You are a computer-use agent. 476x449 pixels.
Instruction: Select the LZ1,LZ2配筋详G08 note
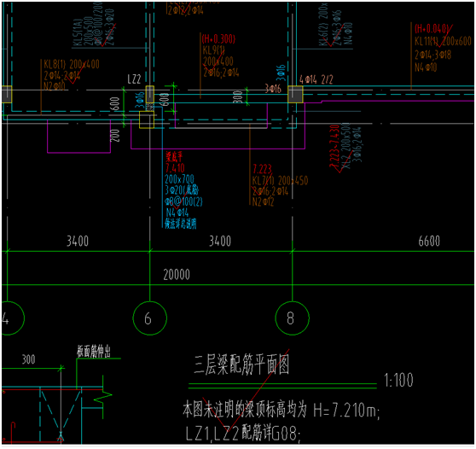pos(243,434)
